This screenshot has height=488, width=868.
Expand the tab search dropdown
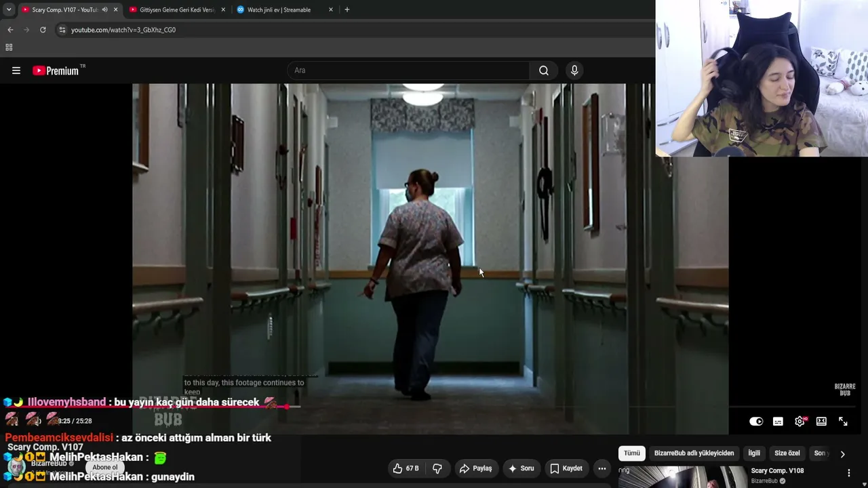tap(9, 9)
